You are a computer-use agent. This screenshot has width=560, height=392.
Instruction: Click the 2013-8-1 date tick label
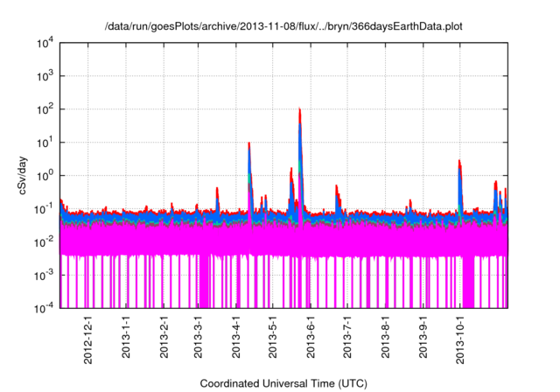pos(385,337)
